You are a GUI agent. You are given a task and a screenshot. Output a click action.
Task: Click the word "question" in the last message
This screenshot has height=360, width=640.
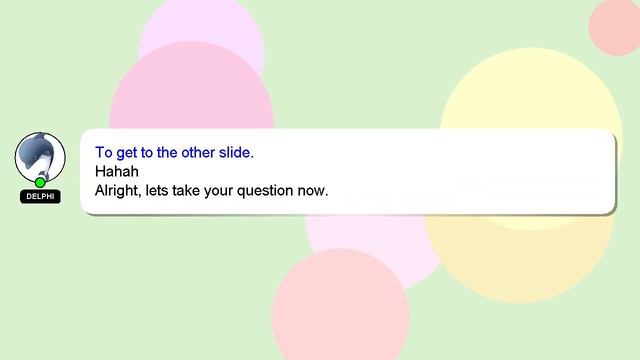tap(265, 191)
